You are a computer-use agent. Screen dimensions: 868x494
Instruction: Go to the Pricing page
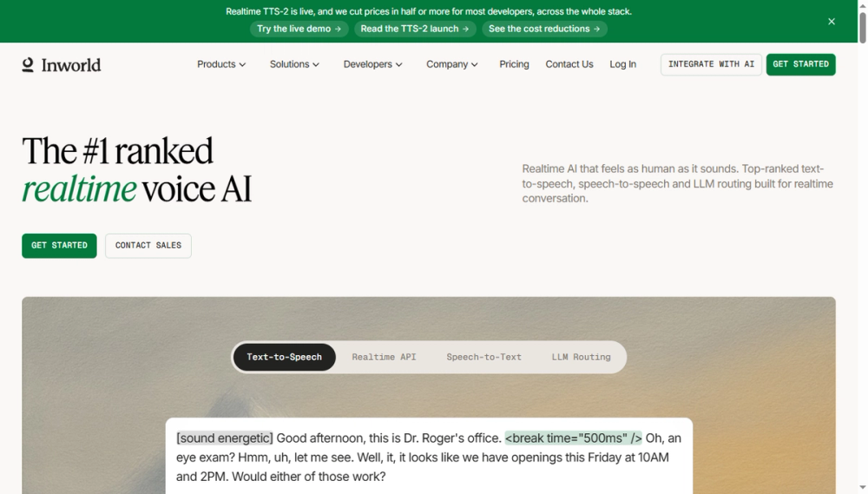(514, 64)
